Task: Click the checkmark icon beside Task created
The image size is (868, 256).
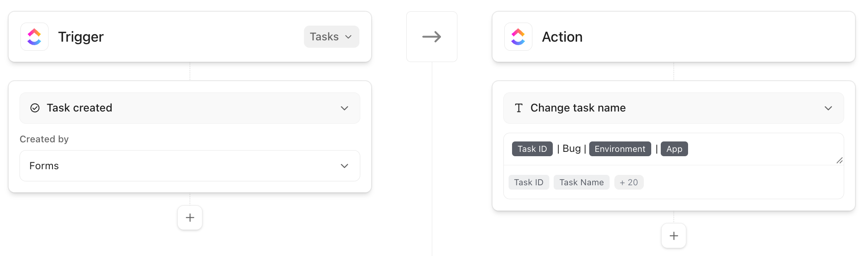Action: [x=35, y=108]
